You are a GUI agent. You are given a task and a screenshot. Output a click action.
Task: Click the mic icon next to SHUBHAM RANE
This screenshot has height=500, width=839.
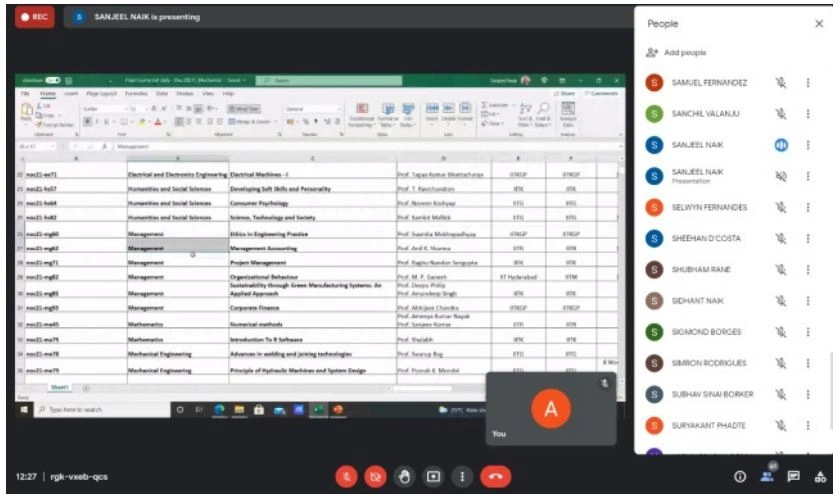pos(781,269)
